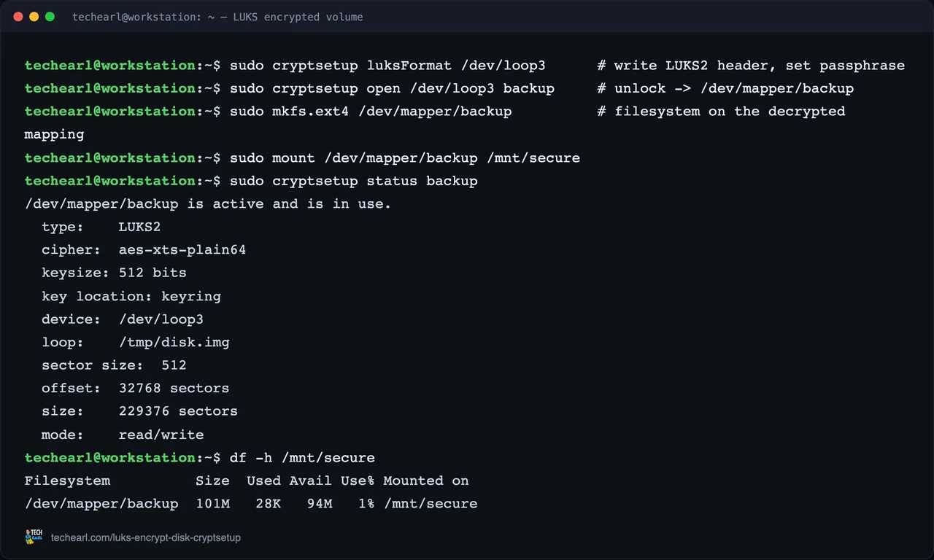This screenshot has width=934, height=560.
Task: Click the 'sudo mount /dev/mapper/backup /mnt/secure' command
Action: tap(405, 157)
